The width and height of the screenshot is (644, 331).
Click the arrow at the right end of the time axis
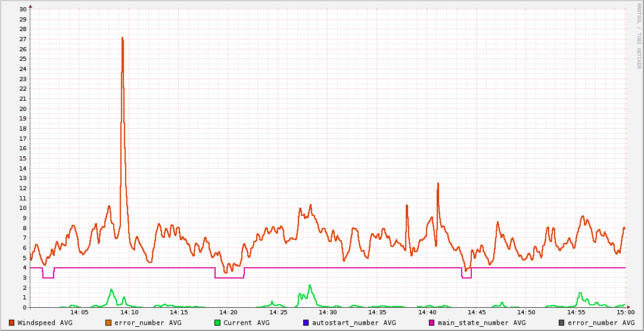pos(630,308)
